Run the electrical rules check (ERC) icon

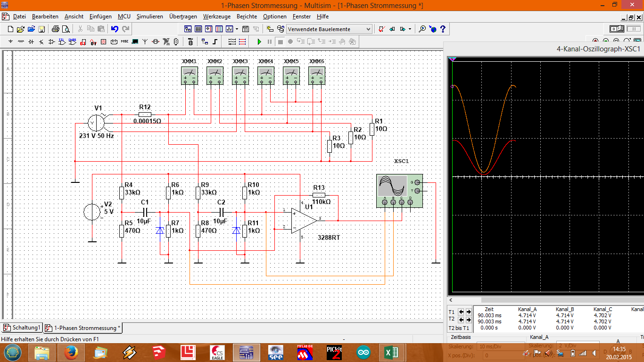(x=381, y=28)
